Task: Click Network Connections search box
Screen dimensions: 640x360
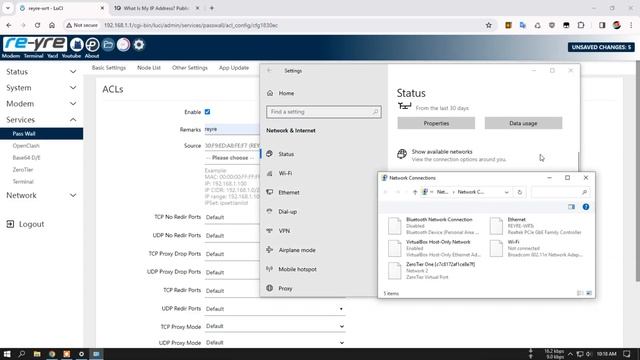Action: (x=561, y=192)
